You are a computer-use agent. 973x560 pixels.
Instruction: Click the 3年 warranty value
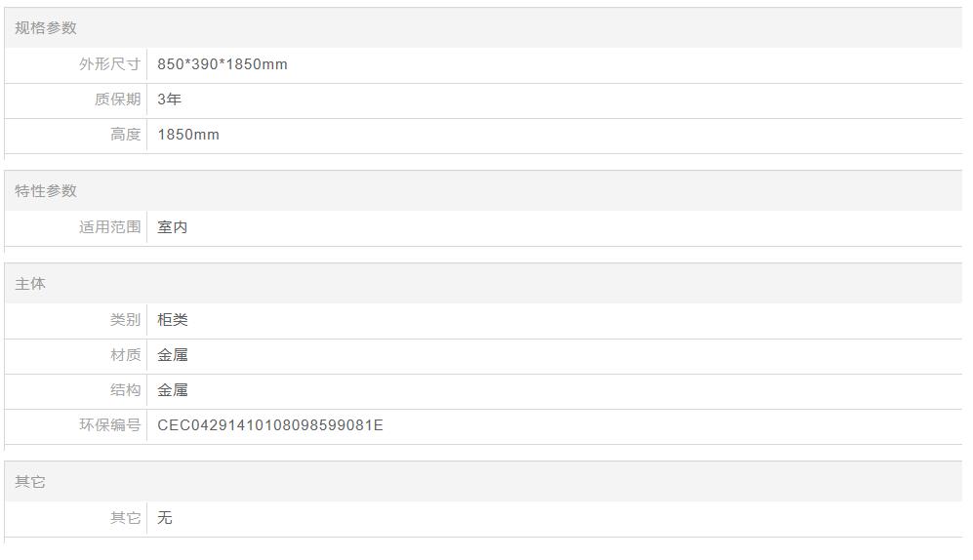coord(170,100)
